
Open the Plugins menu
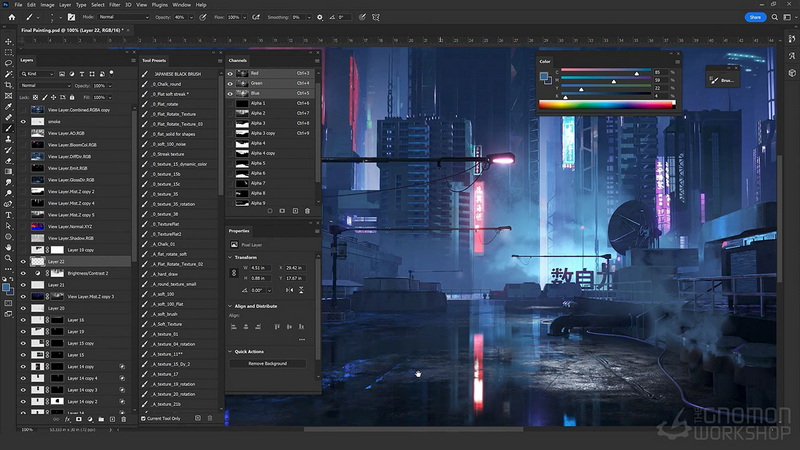(x=159, y=5)
